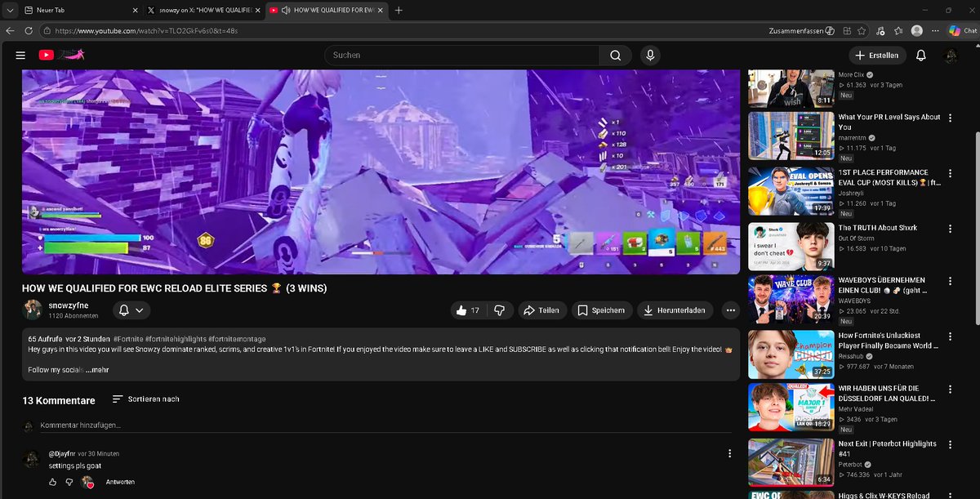Click in the Suchen search field
This screenshot has width=980, height=499.
click(461, 56)
